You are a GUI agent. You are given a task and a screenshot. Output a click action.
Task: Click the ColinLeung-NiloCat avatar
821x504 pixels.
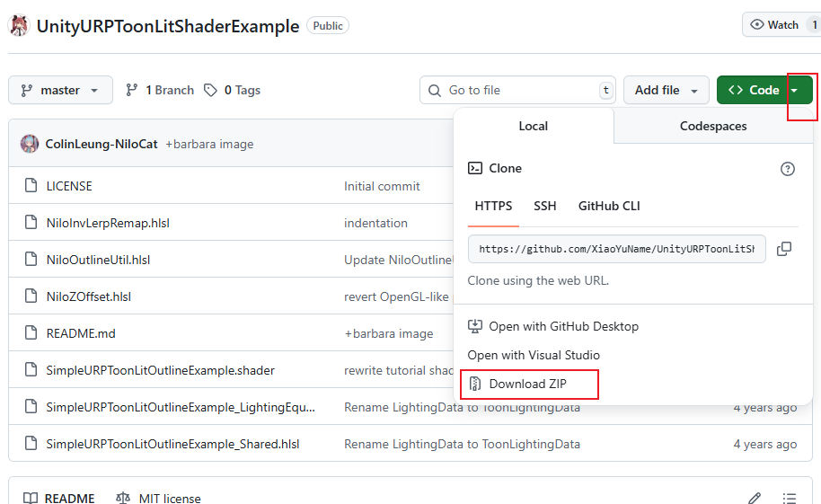click(x=30, y=144)
